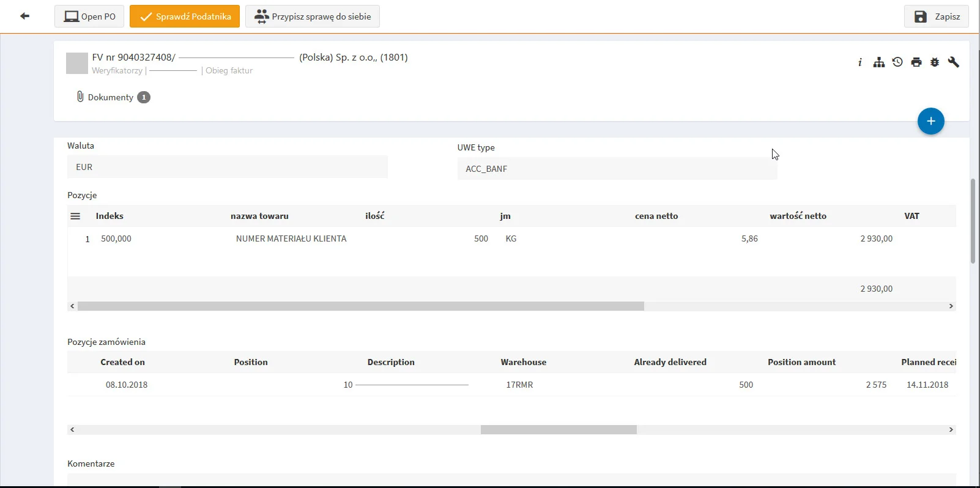Screen dimensions: 980x488
Task: Click the cena netto column header
Action: pyautogui.click(x=656, y=216)
